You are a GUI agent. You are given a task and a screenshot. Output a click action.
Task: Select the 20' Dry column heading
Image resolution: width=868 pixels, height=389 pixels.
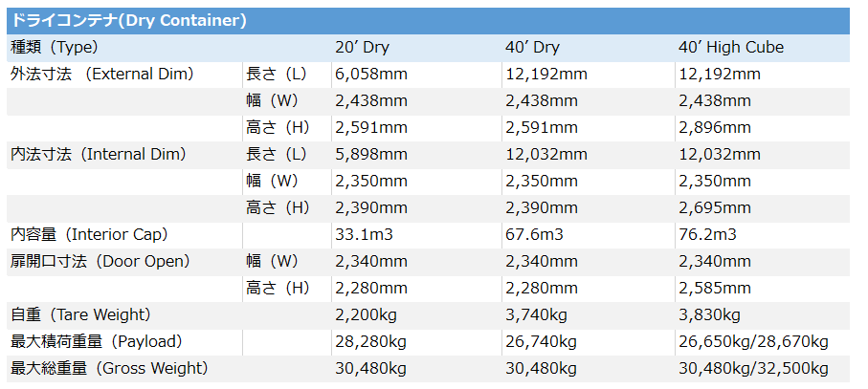[x=362, y=48]
